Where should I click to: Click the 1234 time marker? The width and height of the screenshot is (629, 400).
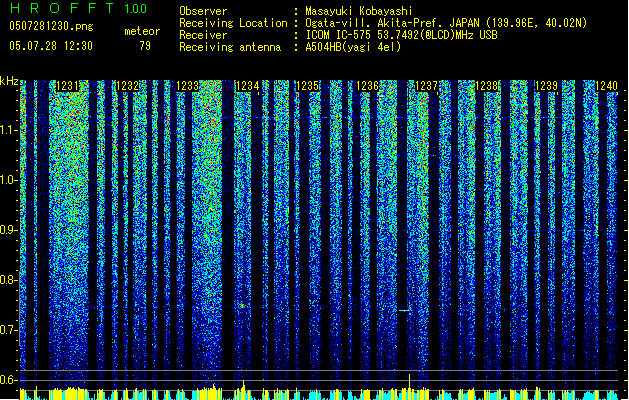coord(248,86)
